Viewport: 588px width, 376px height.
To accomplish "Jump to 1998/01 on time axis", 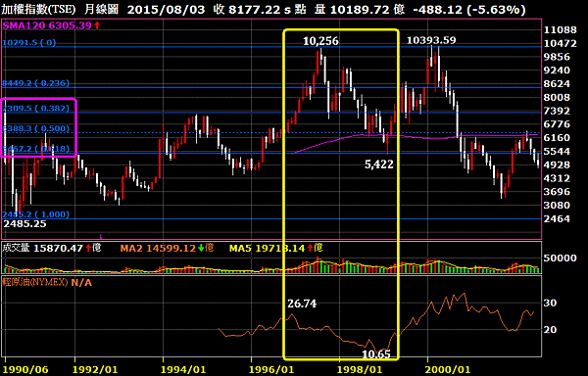I will point(361,370).
